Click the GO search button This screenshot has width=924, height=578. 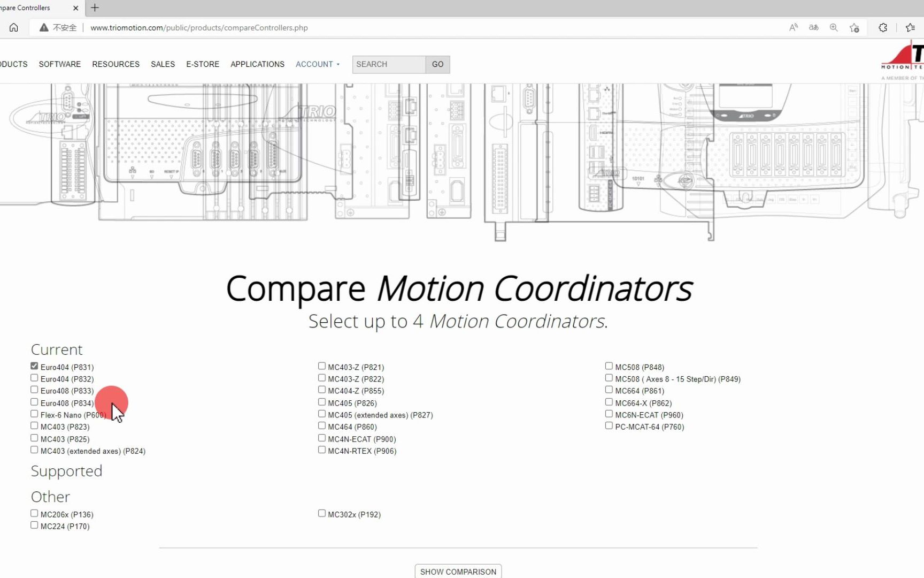(438, 64)
